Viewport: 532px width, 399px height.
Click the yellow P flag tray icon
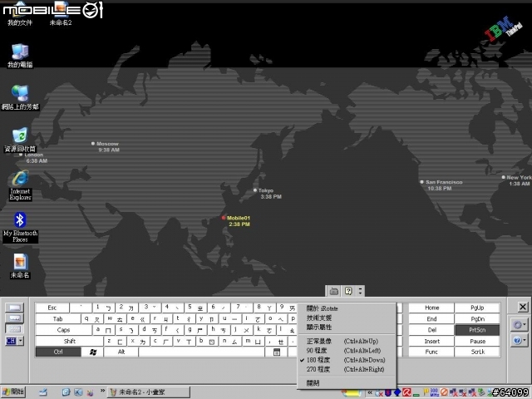pos(426,393)
